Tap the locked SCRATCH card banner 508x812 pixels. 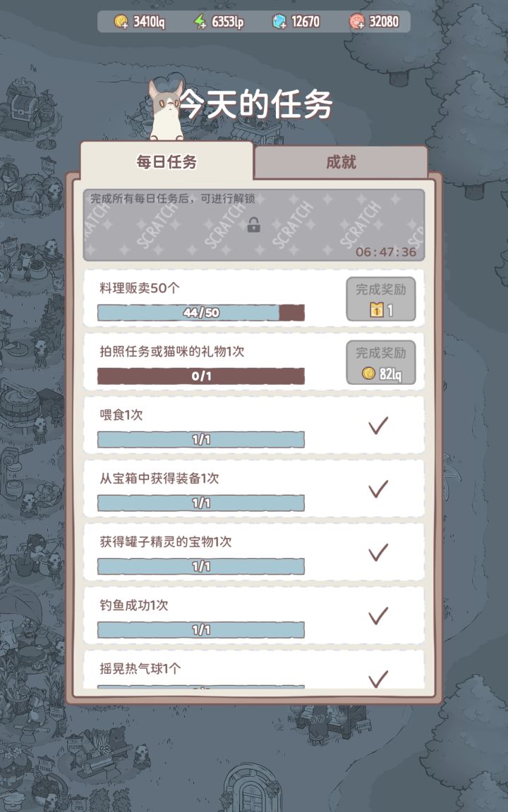point(254,225)
